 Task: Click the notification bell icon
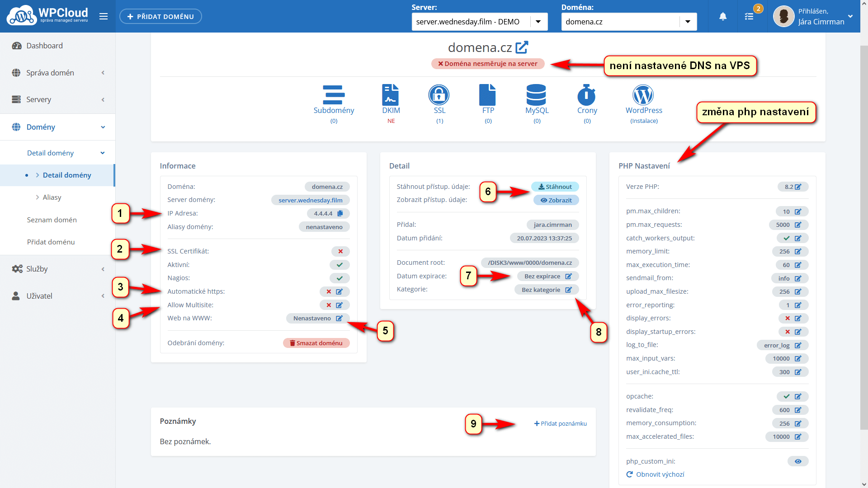tap(723, 17)
